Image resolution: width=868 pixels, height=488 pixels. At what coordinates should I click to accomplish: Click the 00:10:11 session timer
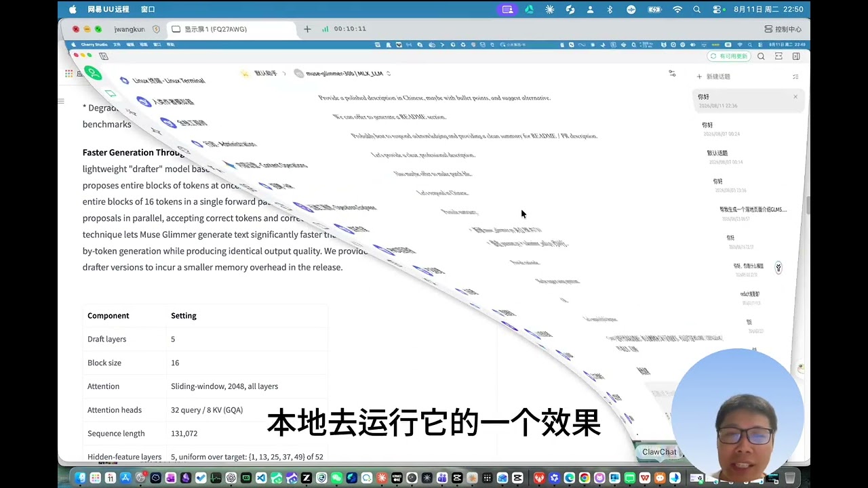(x=350, y=29)
